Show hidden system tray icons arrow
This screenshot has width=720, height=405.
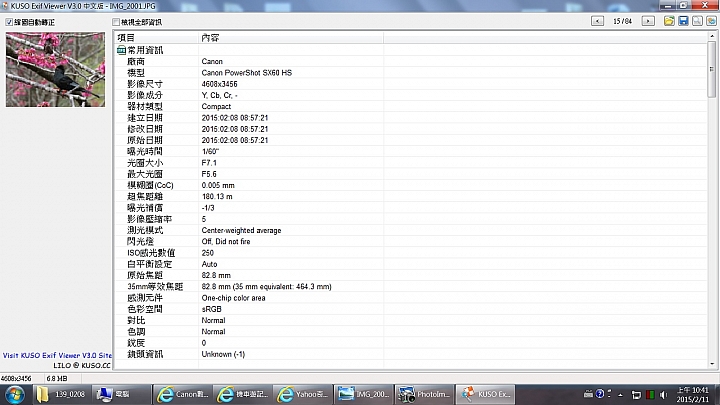pos(620,394)
